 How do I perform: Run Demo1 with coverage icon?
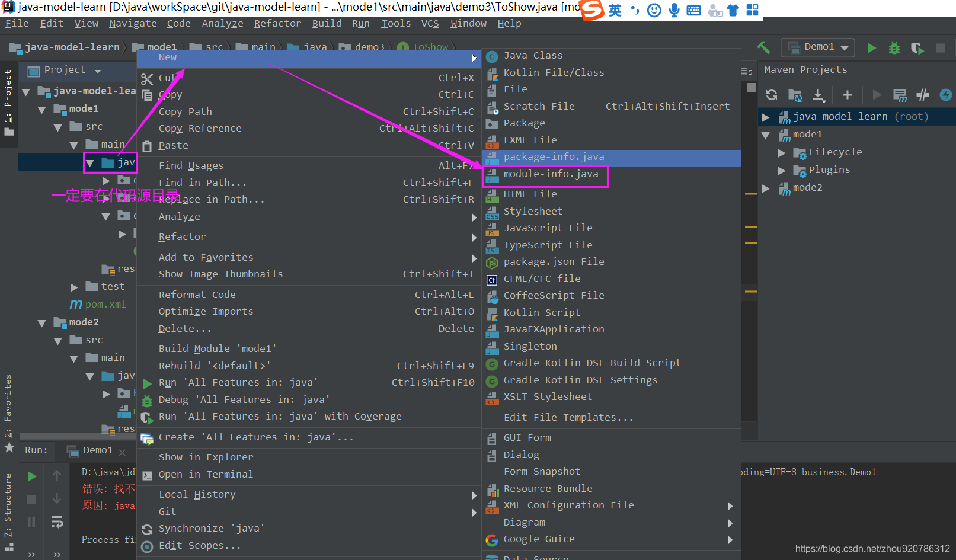[917, 48]
